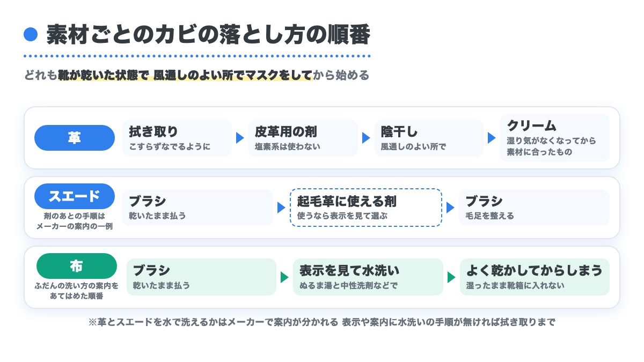Click the note ぬるま湯と中性洗剤などで
The image size is (644, 362).
[x=348, y=286]
